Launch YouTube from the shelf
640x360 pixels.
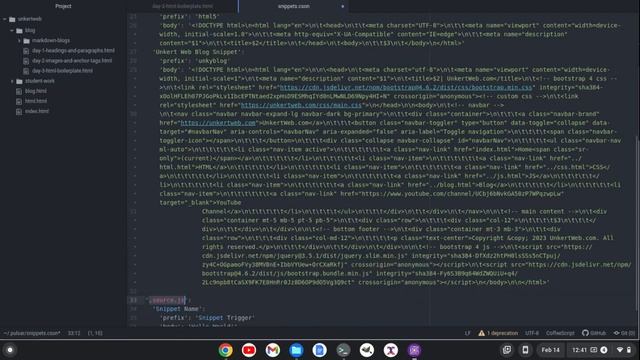(x=249, y=350)
